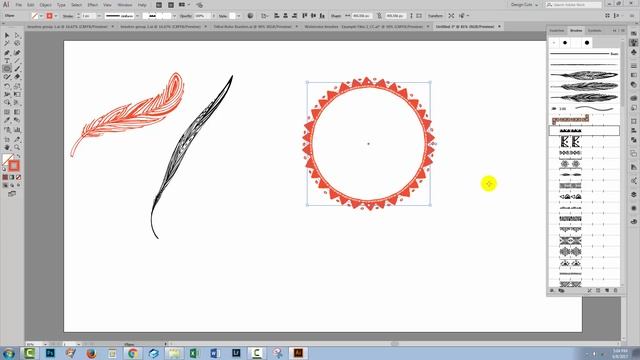
Task: Select the Scale tool
Action: click(17, 86)
